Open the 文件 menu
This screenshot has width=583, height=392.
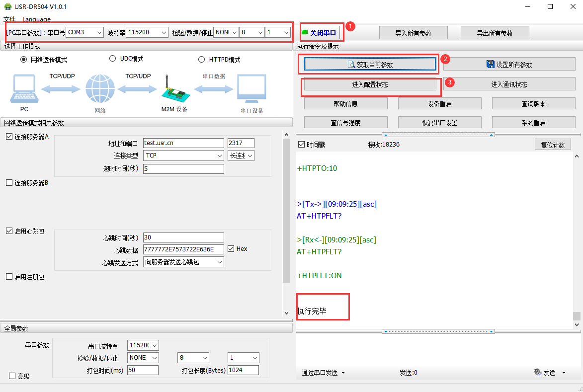[x=9, y=19]
